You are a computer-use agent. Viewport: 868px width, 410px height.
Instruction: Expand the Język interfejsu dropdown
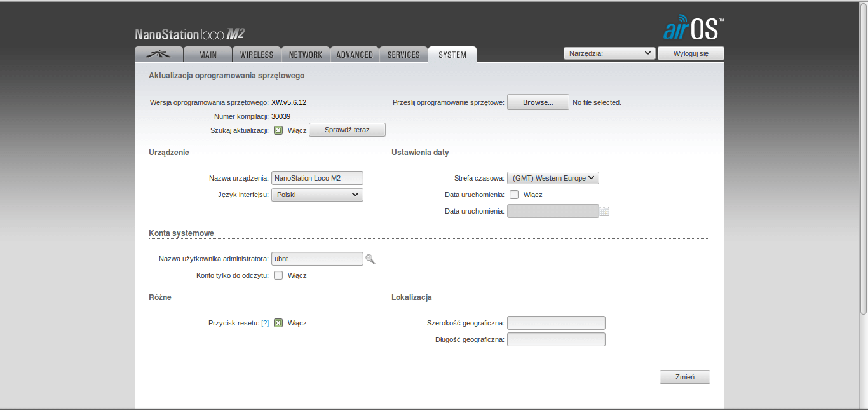317,195
